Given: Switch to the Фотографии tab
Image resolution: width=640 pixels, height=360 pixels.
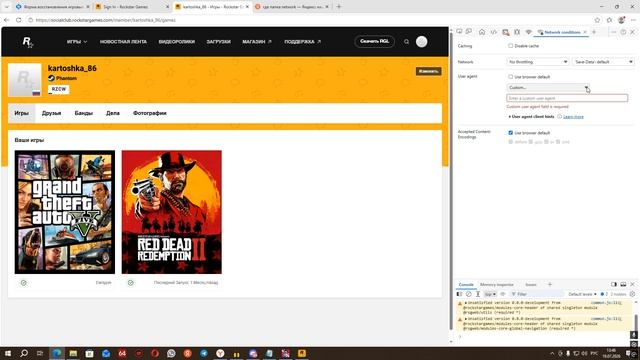Looking at the screenshot, I should (150, 113).
